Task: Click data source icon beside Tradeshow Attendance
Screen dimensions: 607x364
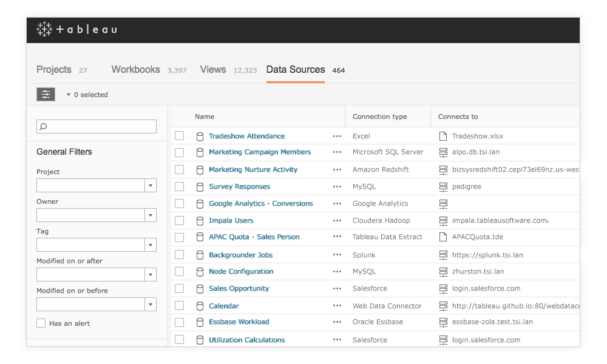Action: [200, 136]
